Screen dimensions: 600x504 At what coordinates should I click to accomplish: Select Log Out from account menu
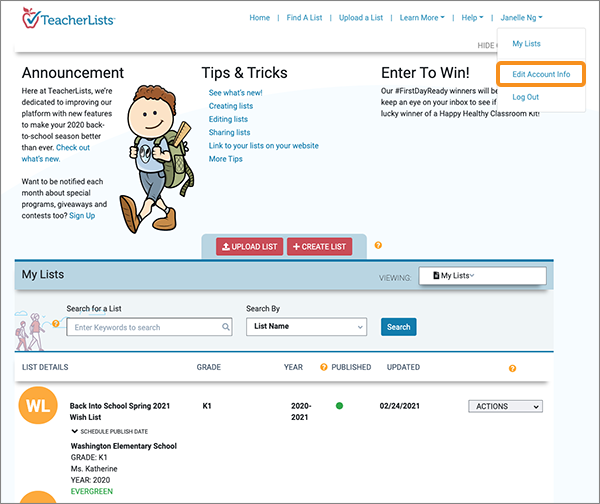[525, 97]
